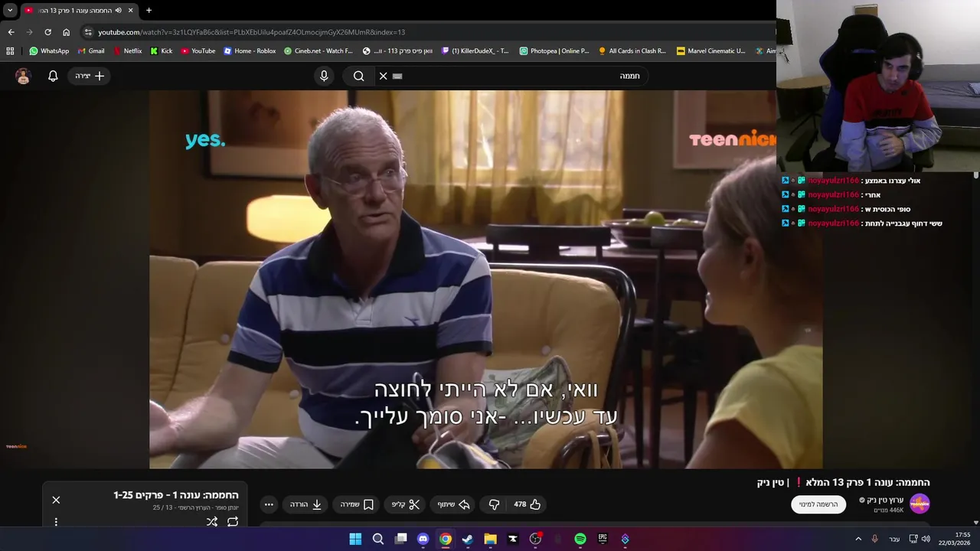The image size is (980, 551).
Task: Open the WhatsApp bookmark
Action: click(x=49, y=51)
